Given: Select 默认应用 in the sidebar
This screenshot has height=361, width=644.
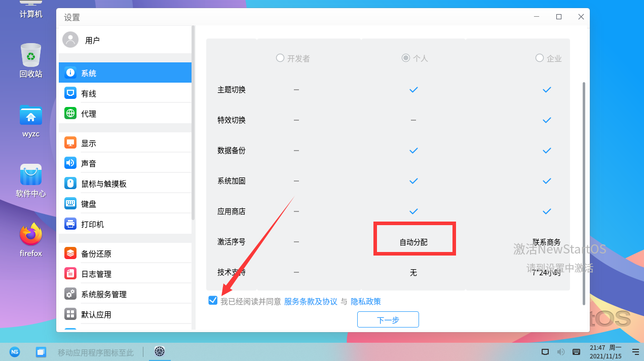Looking at the screenshot, I should [x=125, y=314].
